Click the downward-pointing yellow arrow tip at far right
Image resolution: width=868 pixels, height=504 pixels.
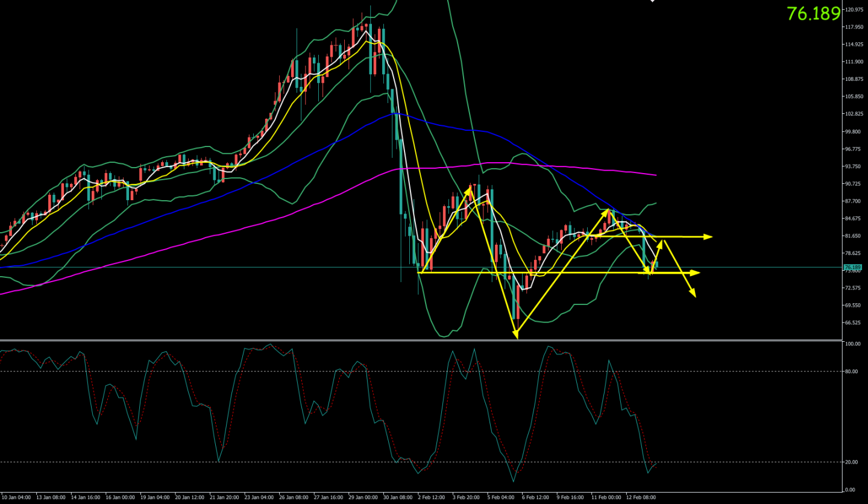tap(695, 295)
